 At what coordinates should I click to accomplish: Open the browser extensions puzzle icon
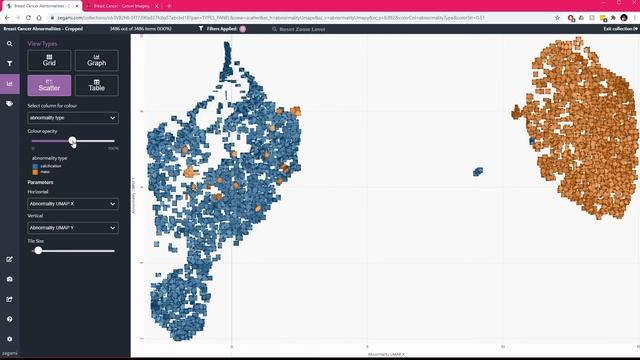point(613,18)
